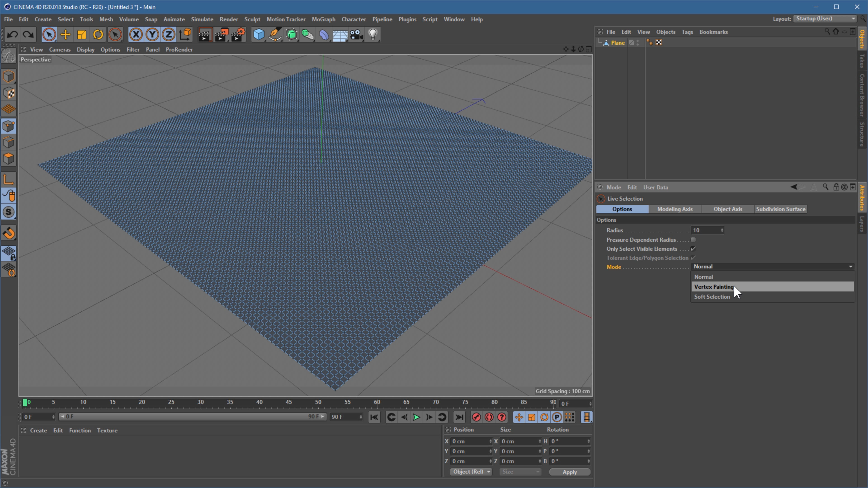Open the Modeling Axis tab

click(x=675, y=209)
